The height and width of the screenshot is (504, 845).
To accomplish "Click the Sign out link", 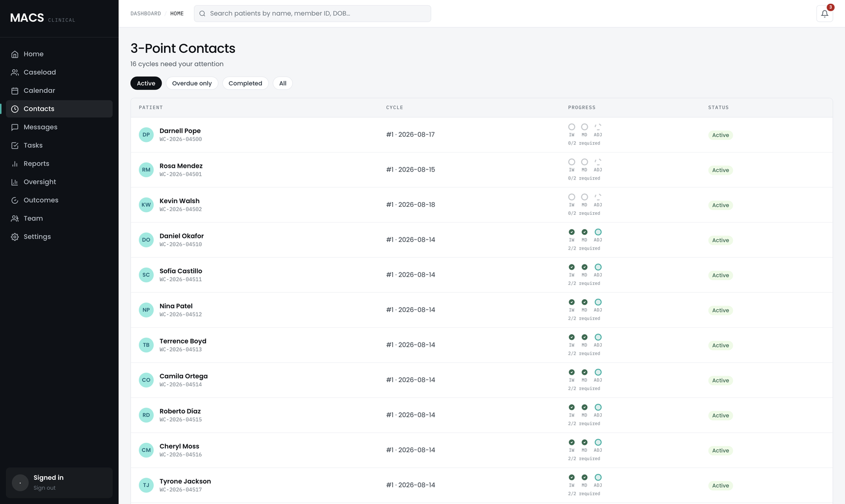I will tap(44, 488).
